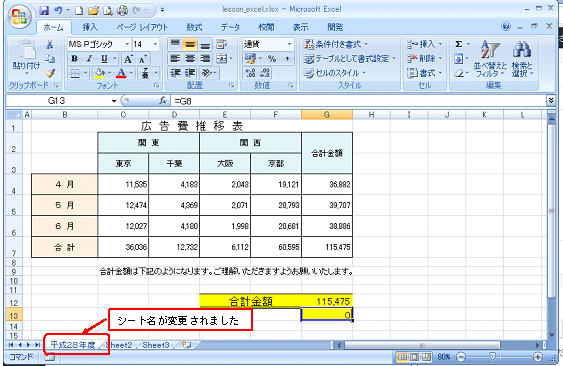563x366 pixels.
Task: Decrease indent in alignment group
Action: coord(175,73)
